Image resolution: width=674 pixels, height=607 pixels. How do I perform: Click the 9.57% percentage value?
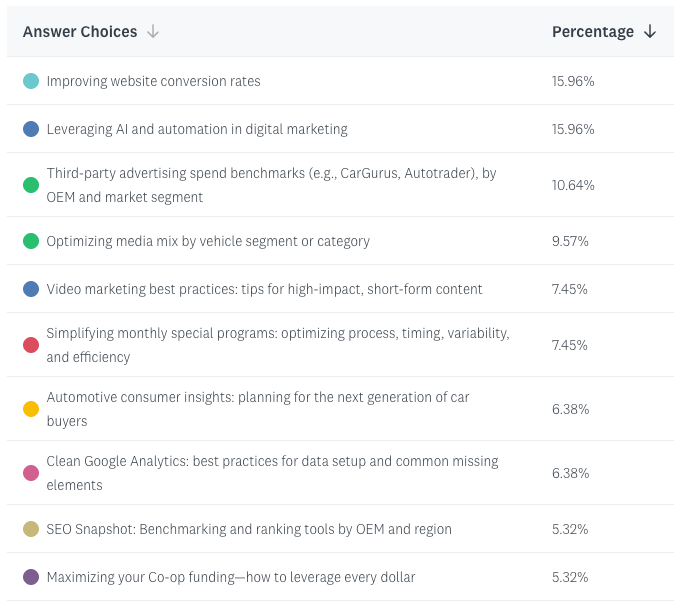570,241
